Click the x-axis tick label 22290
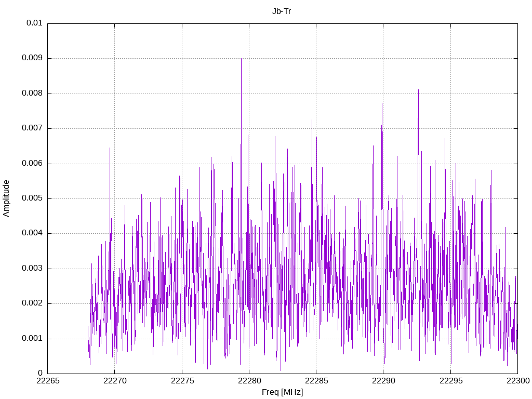532x399 pixels. 383,381
